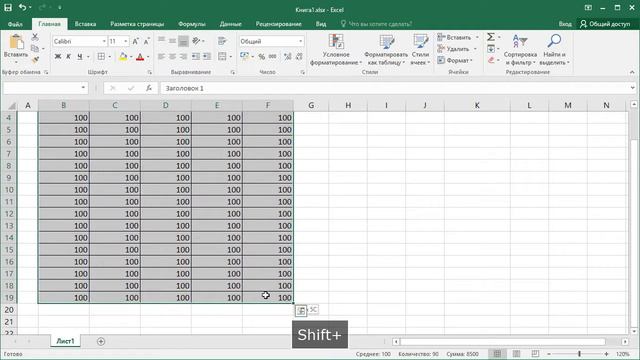The height and width of the screenshot is (360, 640).
Task: Click the zoom slider handle
Action: (x=579, y=354)
